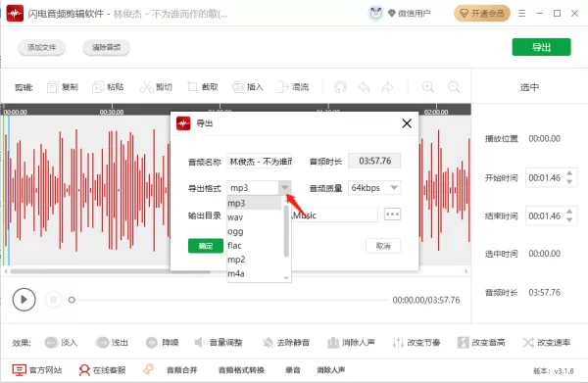Open audio format conversion (音频格式转换)

(241, 370)
